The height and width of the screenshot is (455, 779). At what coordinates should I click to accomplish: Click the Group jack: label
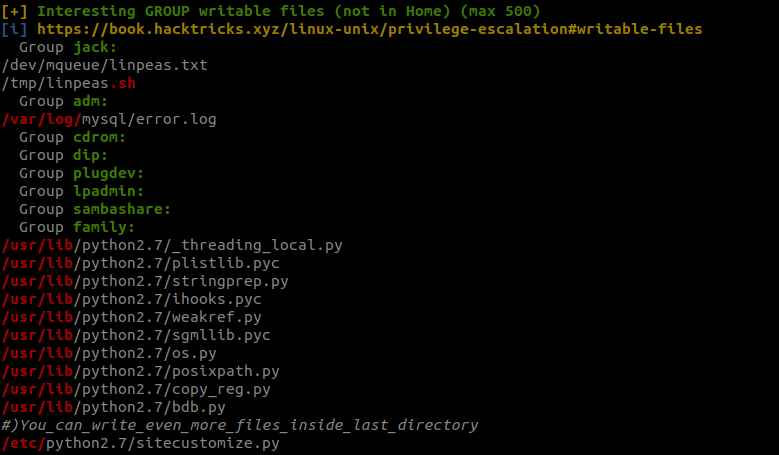tap(68, 47)
